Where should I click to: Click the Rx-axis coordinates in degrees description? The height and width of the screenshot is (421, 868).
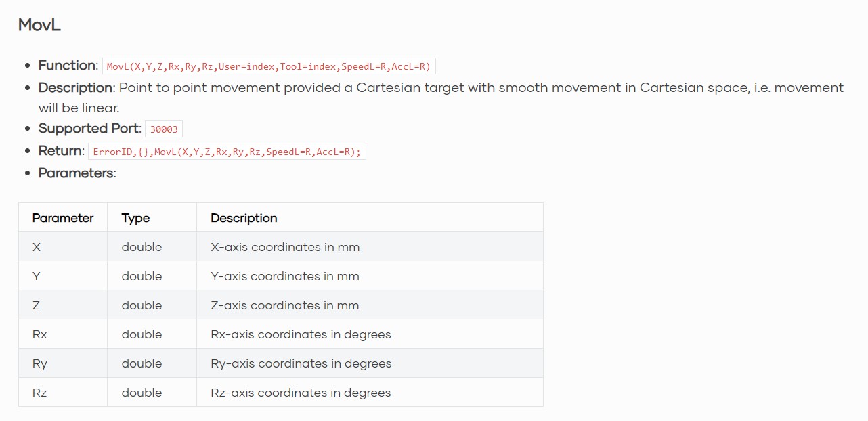(301, 334)
